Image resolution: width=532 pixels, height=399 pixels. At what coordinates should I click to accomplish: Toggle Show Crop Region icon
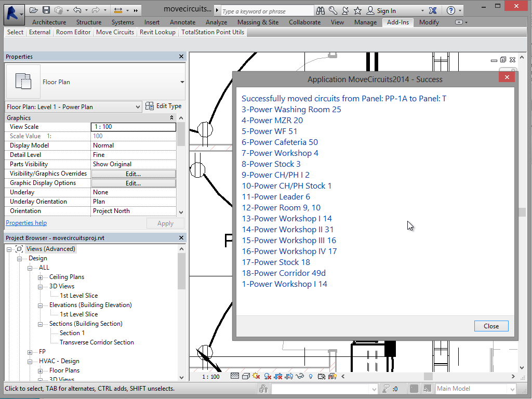coord(289,376)
